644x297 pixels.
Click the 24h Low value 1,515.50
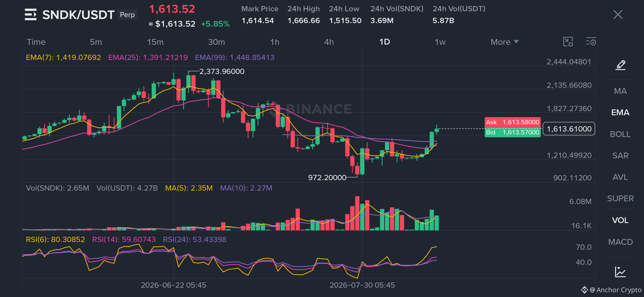[x=345, y=21]
